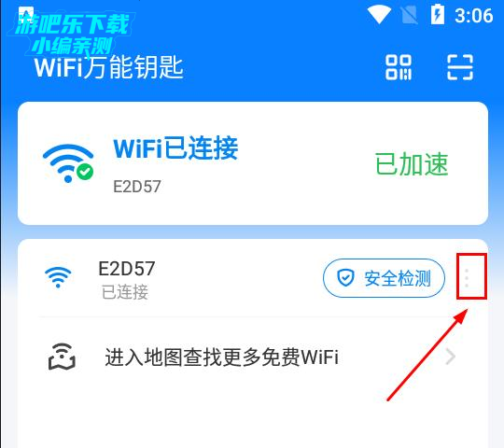This screenshot has height=448, width=504.
Task: Tap the 3:06 clock in status bar
Action: [474, 15]
